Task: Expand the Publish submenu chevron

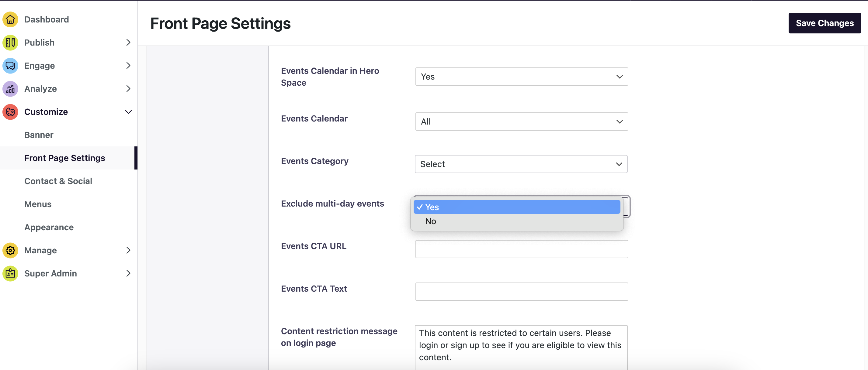Action: tap(128, 43)
